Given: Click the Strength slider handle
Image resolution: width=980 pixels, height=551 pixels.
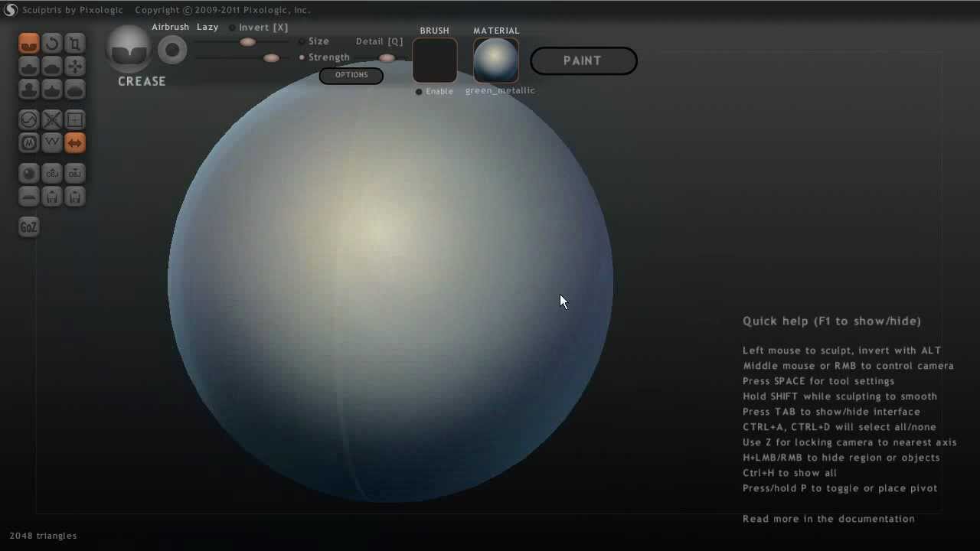Looking at the screenshot, I should click(x=271, y=58).
